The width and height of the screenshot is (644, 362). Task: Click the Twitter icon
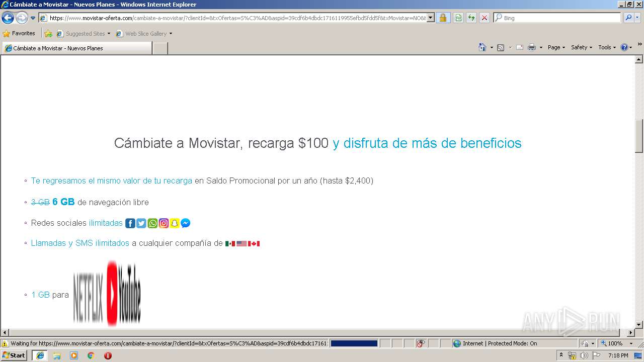141,223
